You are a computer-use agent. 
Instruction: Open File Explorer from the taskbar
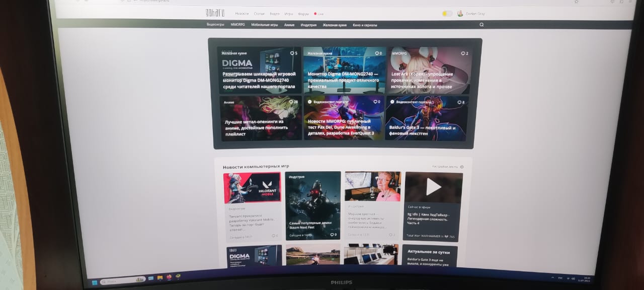point(159,278)
